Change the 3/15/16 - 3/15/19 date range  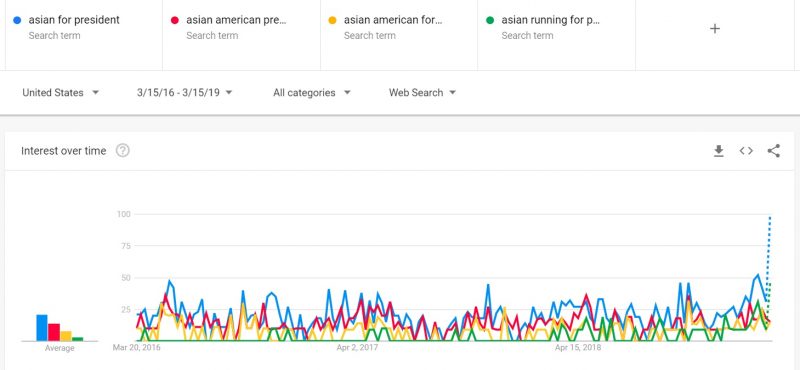tap(185, 92)
